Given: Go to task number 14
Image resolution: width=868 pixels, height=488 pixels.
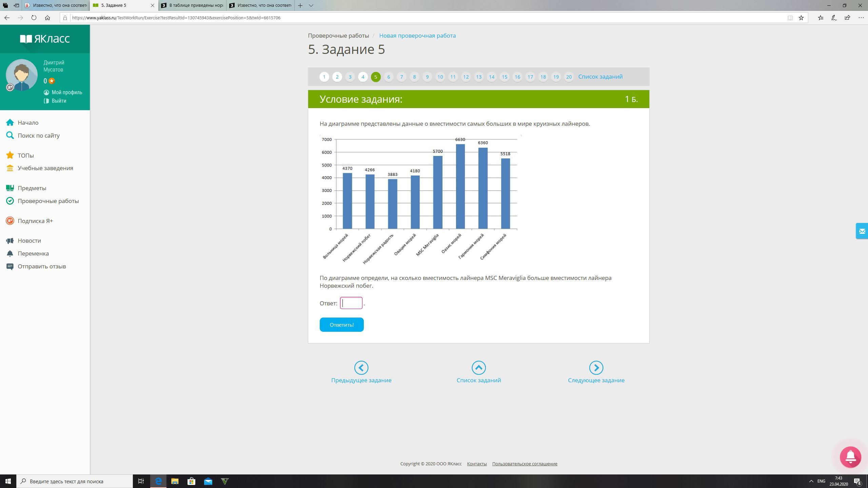Looking at the screenshot, I should pyautogui.click(x=492, y=77).
